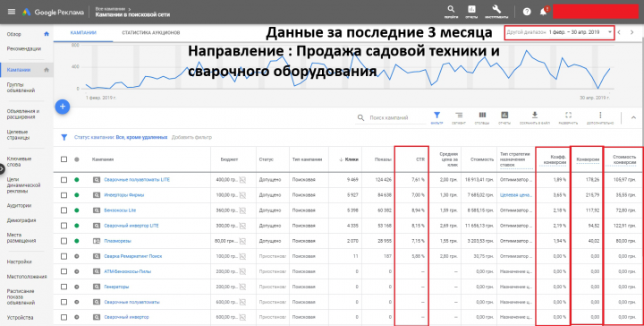This screenshot has width=644, height=326.
Task: Open the notifications bell
Action: point(543,12)
